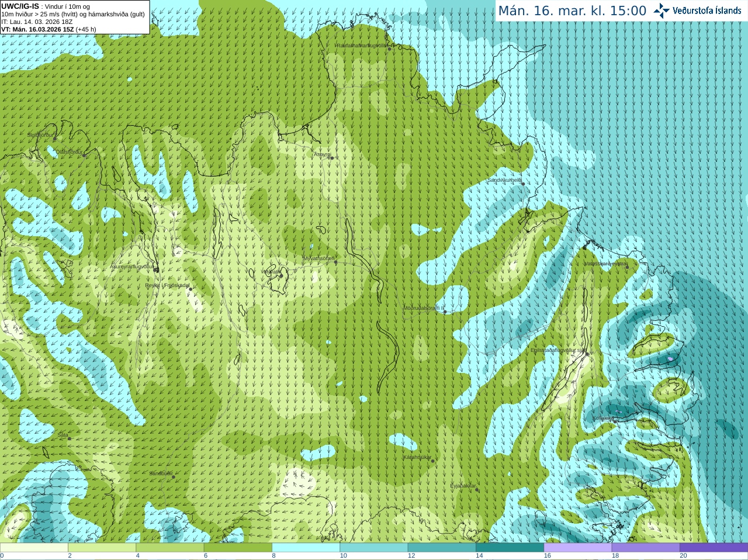
Task: Click the 4–6 m/s green legend swatch
Action: click(169, 548)
